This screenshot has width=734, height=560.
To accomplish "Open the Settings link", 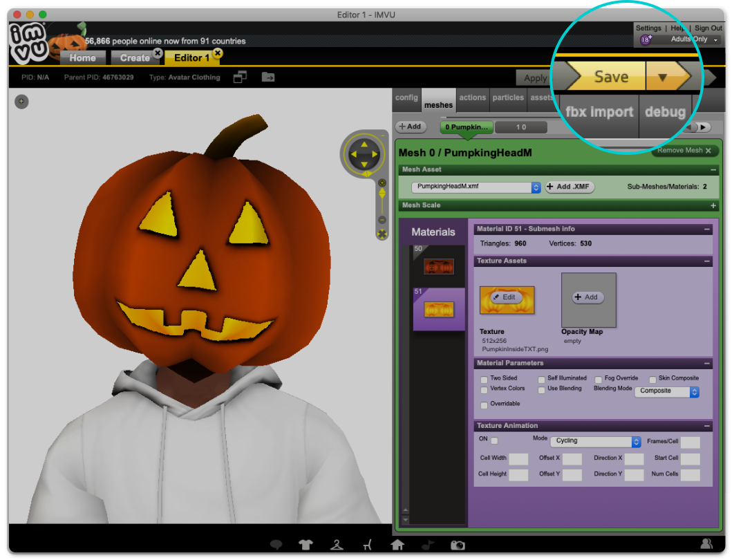I will point(648,28).
